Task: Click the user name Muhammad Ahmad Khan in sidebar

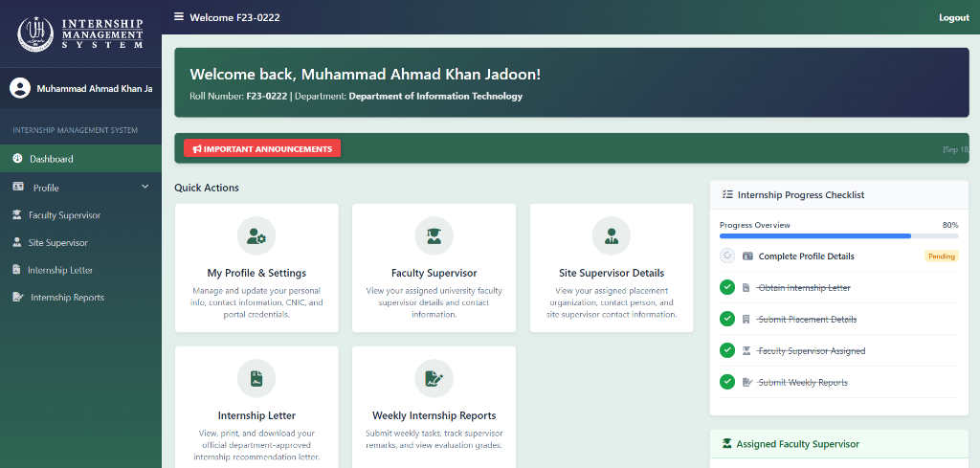Action: (95, 88)
